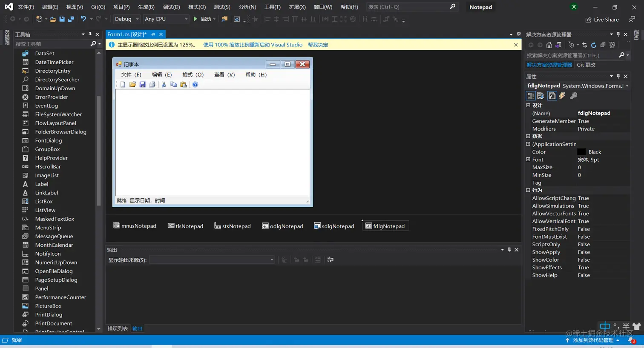
Task: Click Switch Views icon in Solution Explorer
Action: 558,45
